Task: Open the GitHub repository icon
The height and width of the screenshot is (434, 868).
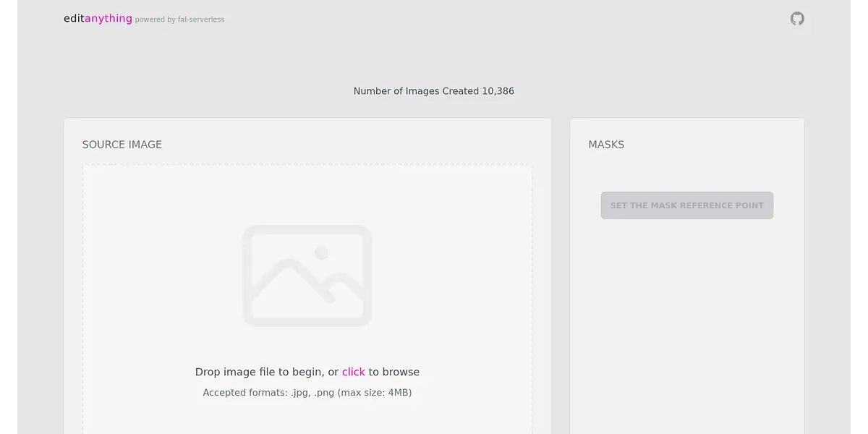Action: [797, 19]
